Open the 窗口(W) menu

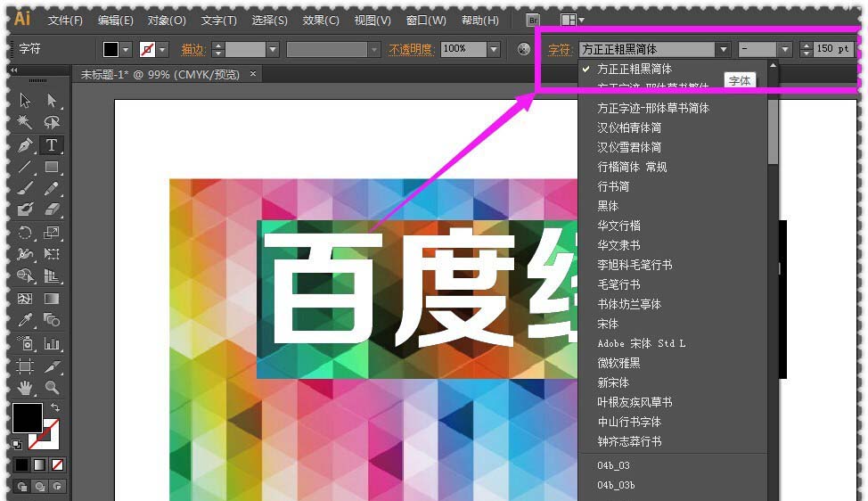pyautogui.click(x=426, y=21)
